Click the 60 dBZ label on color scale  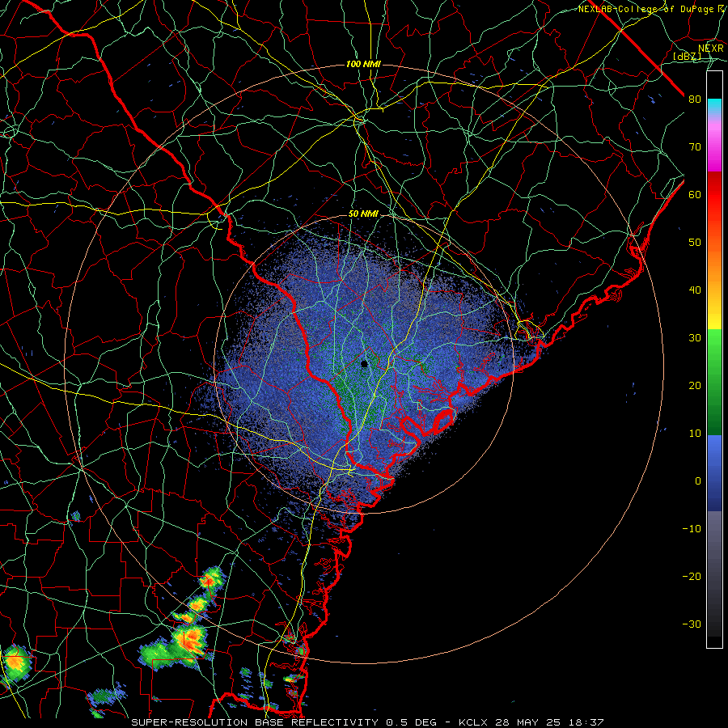[695, 194]
